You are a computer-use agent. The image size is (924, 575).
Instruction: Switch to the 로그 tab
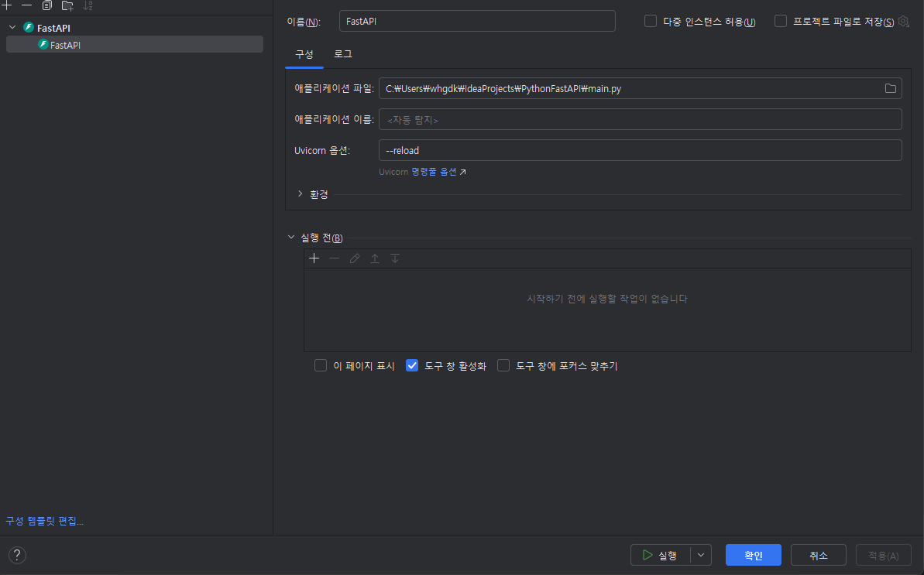click(x=343, y=54)
